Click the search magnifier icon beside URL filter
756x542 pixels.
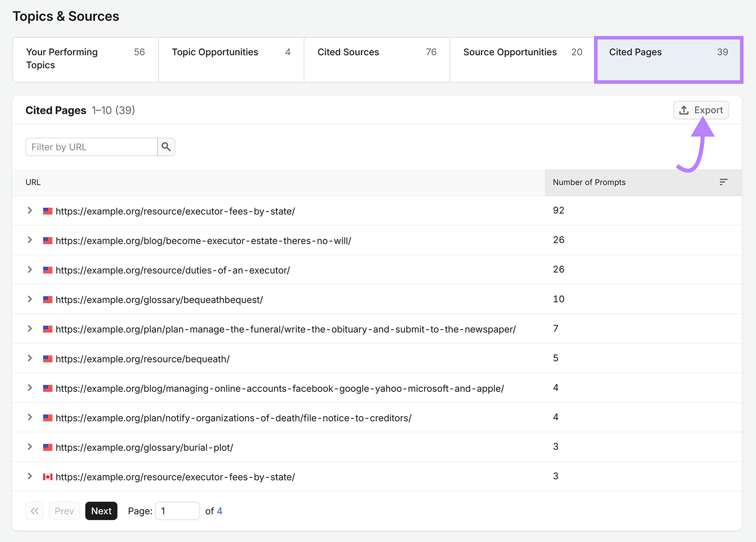166,147
